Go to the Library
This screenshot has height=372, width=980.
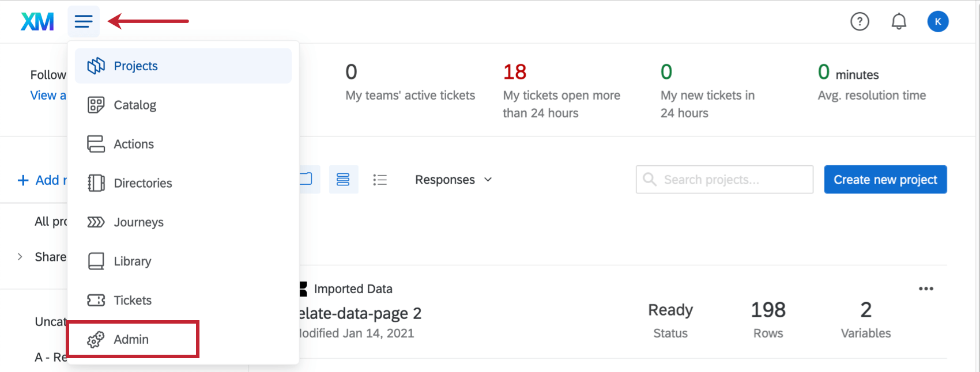[133, 261]
